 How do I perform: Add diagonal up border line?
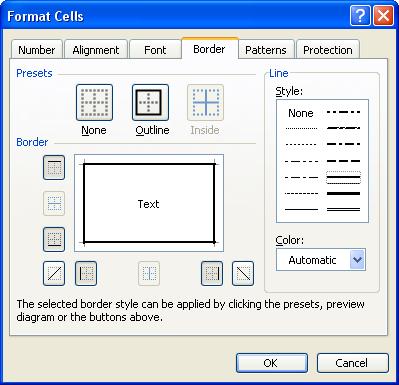[54, 274]
